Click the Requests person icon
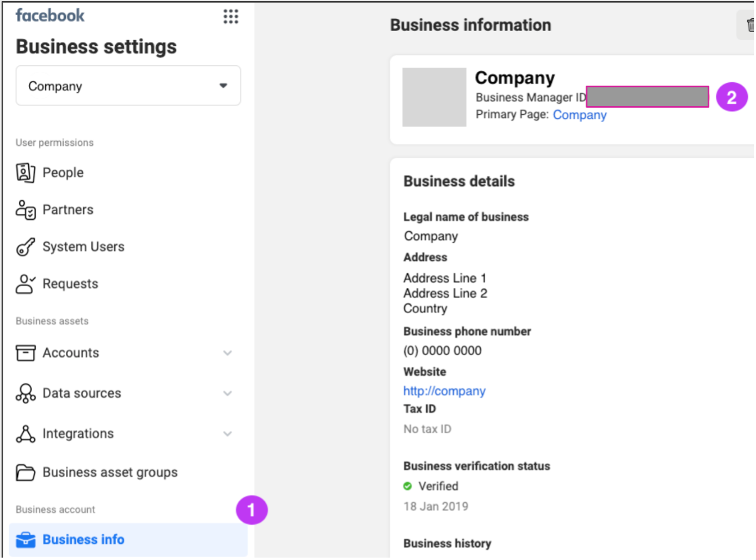The height and width of the screenshot is (560, 756). tap(26, 284)
